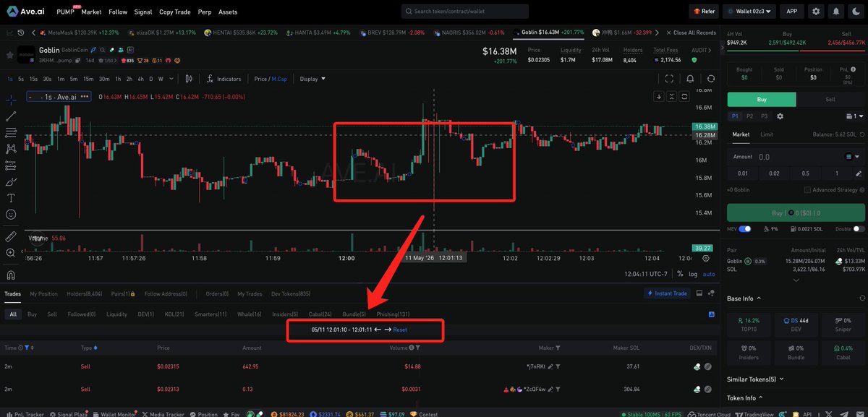
Task: Open the Wallet 02c3 dropdown
Action: click(x=749, y=12)
